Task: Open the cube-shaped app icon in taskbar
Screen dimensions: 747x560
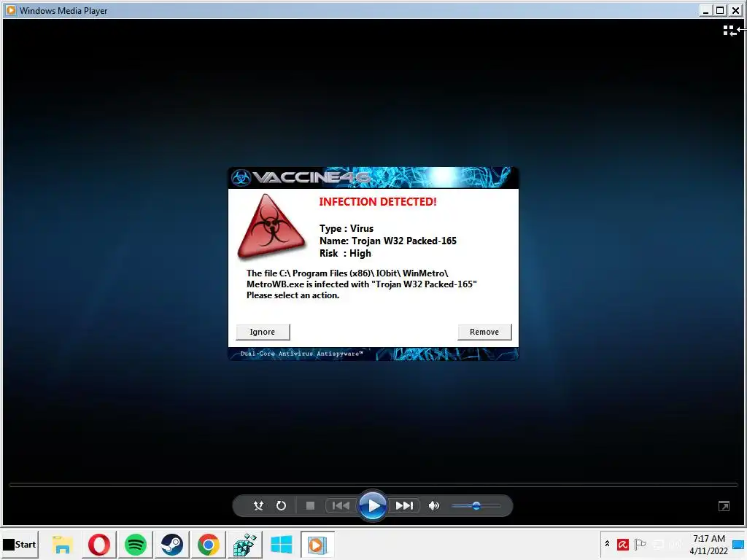Action: point(245,544)
